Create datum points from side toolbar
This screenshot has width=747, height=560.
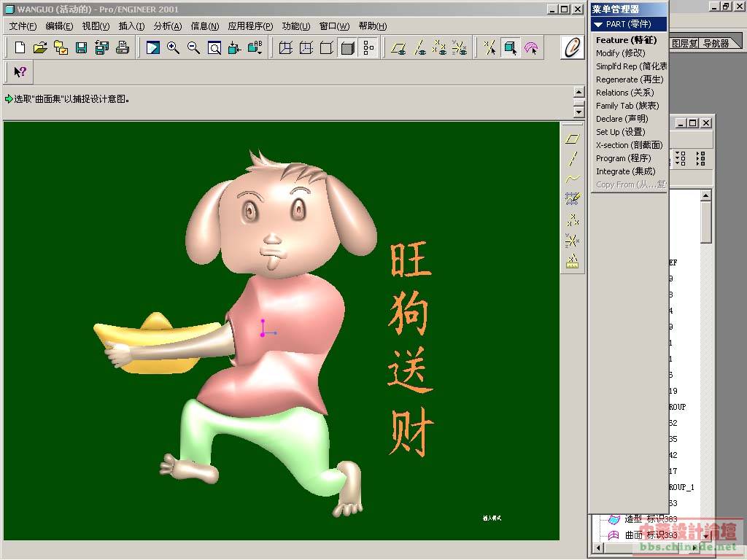572,219
